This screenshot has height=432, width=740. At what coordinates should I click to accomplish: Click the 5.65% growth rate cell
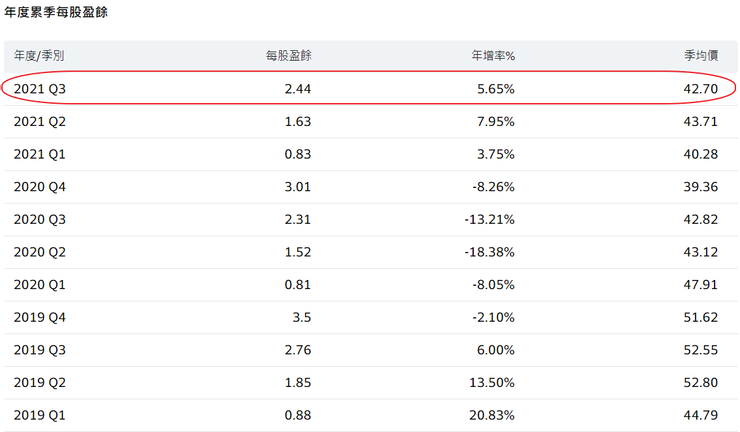tap(495, 89)
